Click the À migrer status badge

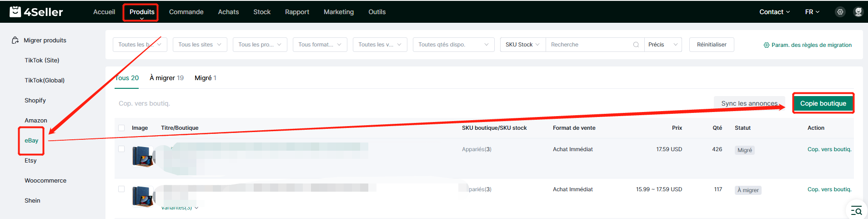pos(748,190)
